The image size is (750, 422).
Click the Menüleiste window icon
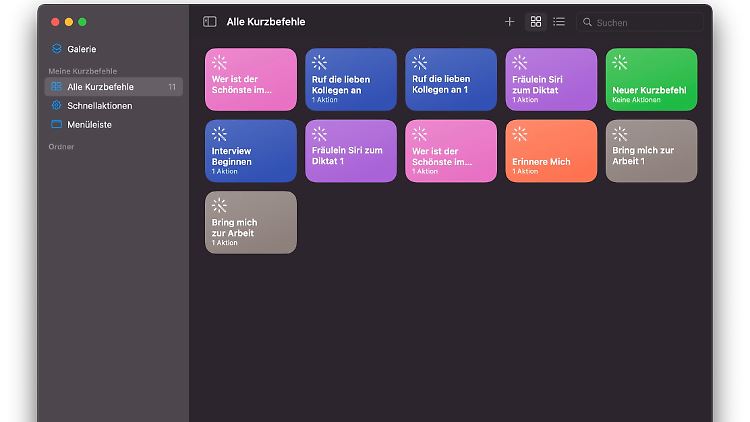(57, 125)
